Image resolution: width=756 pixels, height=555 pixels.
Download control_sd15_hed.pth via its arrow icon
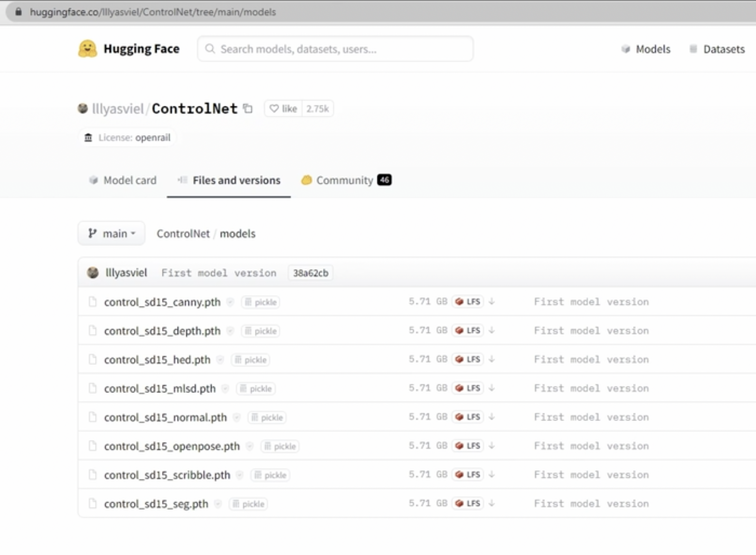[492, 359]
